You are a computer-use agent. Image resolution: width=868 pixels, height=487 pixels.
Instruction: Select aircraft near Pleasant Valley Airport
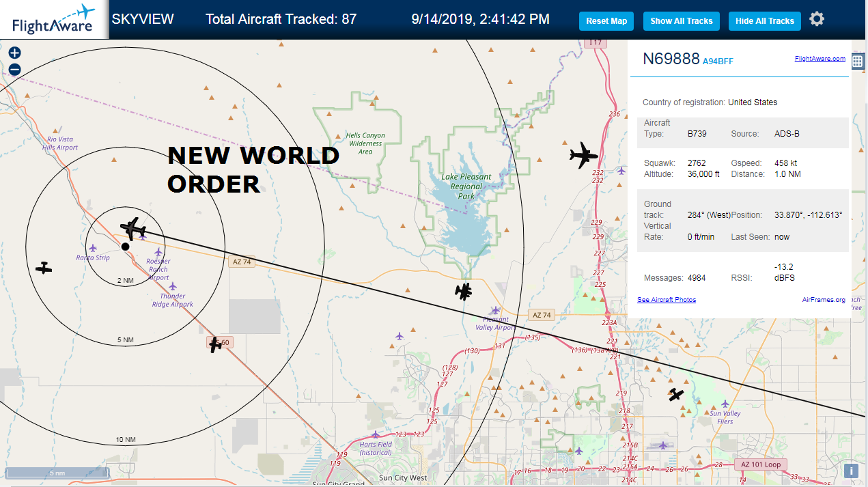(x=464, y=292)
